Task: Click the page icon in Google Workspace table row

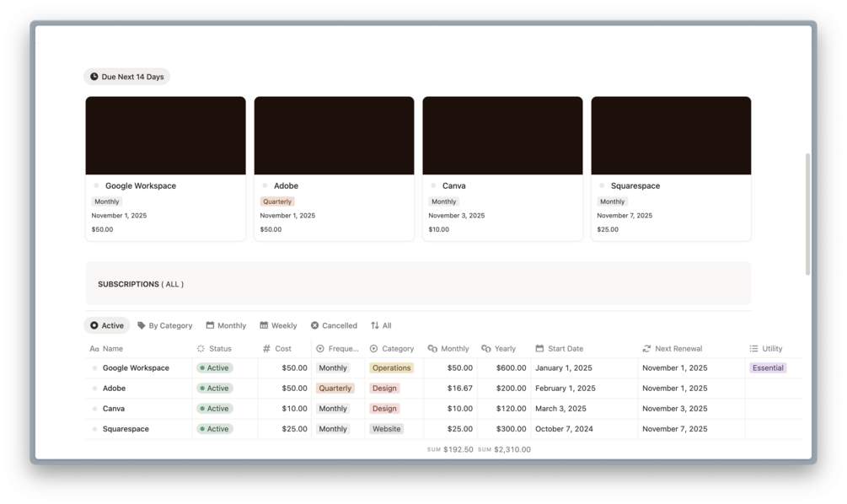Action: tap(94, 367)
